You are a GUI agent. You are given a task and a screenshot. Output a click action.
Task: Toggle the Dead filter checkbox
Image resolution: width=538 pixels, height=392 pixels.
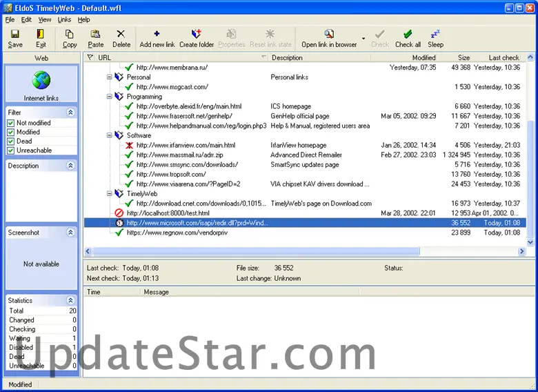pos(10,141)
